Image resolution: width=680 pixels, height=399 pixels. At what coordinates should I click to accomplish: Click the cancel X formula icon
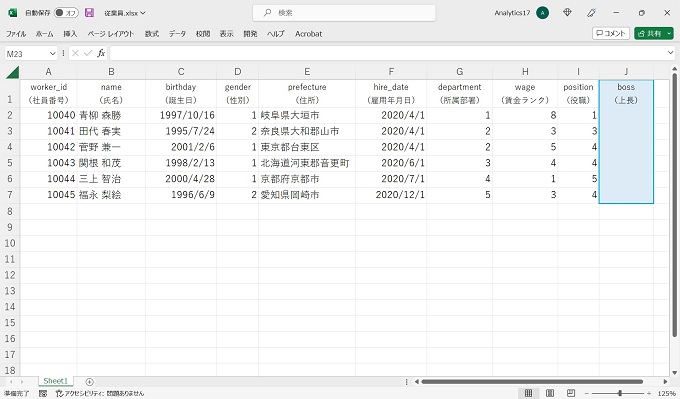(x=75, y=53)
